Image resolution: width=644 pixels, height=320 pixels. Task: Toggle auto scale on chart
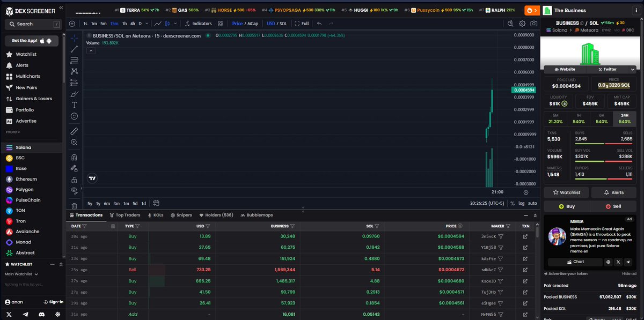pos(532,203)
